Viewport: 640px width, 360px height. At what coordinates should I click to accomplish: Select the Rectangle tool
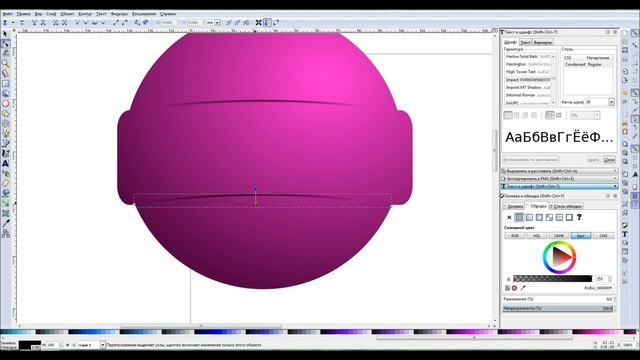tap(5, 84)
